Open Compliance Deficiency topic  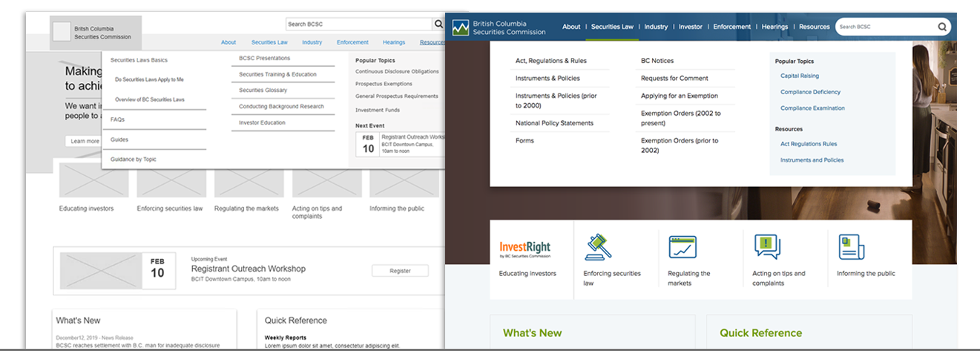click(811, 92)
